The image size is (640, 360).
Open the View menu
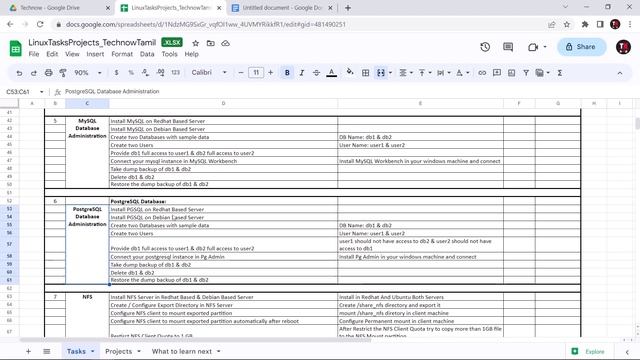tap(72, 54)
